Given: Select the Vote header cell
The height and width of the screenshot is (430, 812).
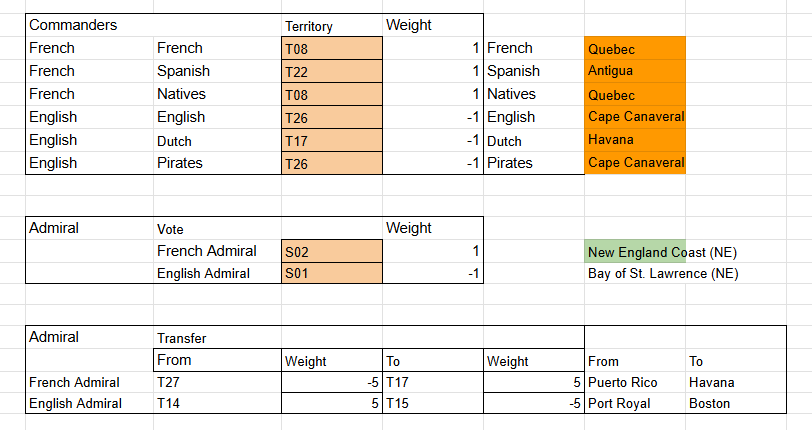Looking at the screenshot, I should click(x=217, y=228).
